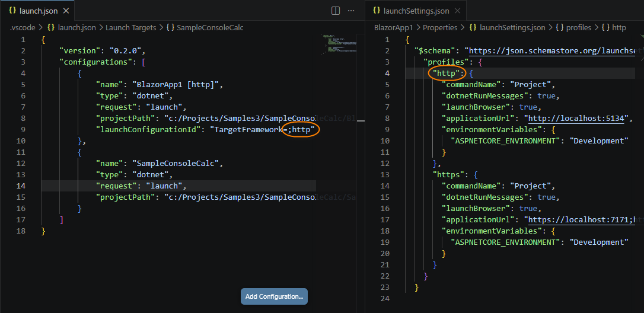Click the closing bracket on line 17 of launch.json
Image resolution: width=644 pixels, height=313 pixels.
pos(62,220)
